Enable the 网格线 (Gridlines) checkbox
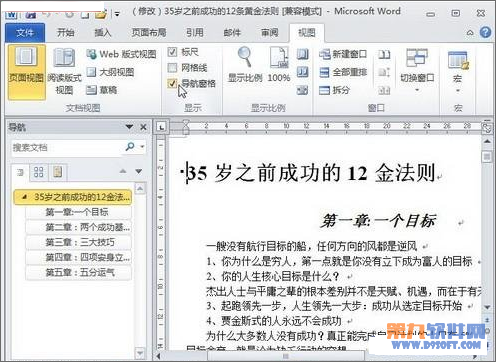This screenshot has height=362, width=496. (x=172, y=68)
